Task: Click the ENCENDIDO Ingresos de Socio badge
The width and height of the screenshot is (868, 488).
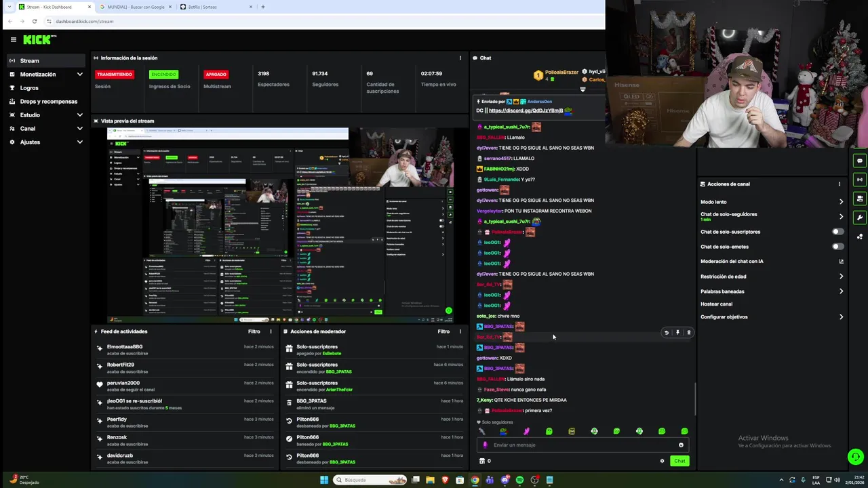Action: coord(163,74)
